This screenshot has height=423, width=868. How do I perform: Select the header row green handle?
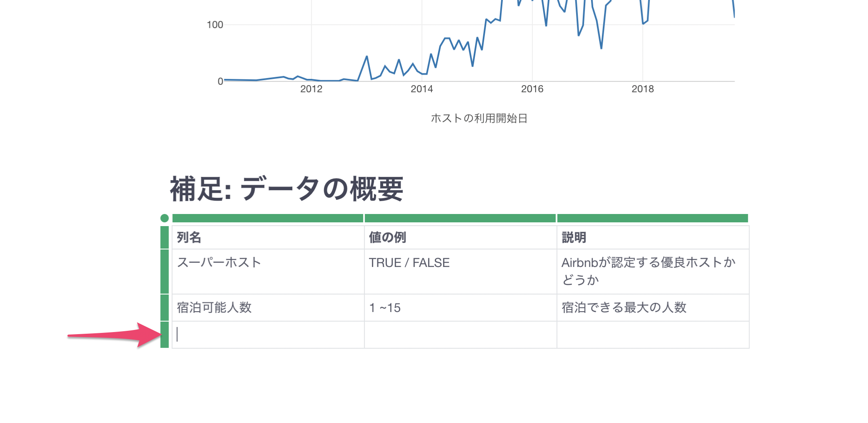[164, 237]
